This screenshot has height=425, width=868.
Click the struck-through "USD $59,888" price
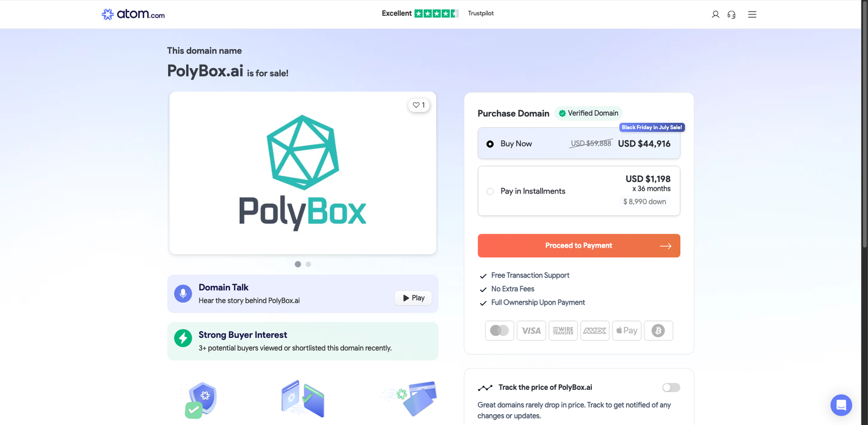click(x=591, y=144)
